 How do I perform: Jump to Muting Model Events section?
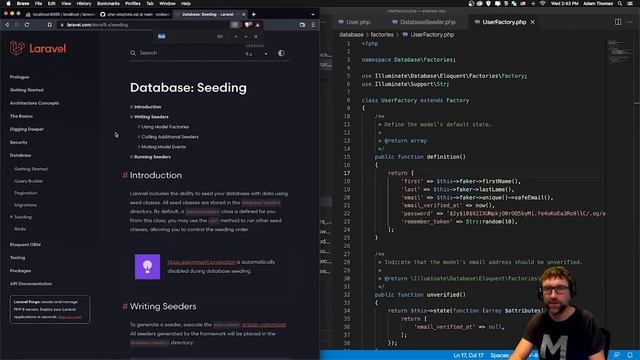tap(164, 147)
